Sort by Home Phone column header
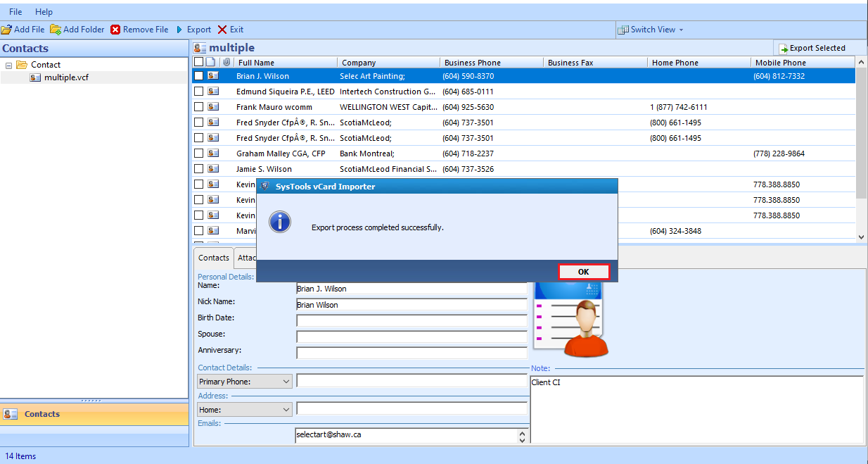Screen dimensions: 868x464 coord(699,63)
